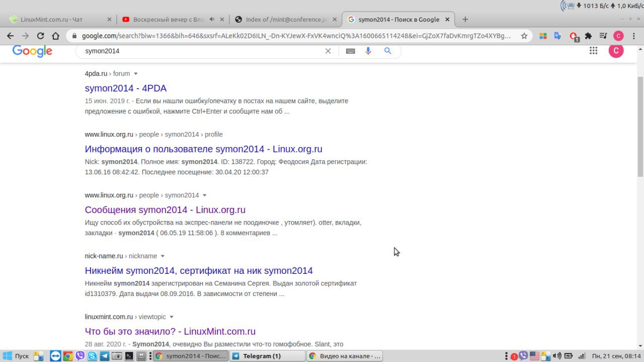Activate symon2014 - Поиск taskbar window
Viewport: 644px width, 362px height.
click(190, 356)
